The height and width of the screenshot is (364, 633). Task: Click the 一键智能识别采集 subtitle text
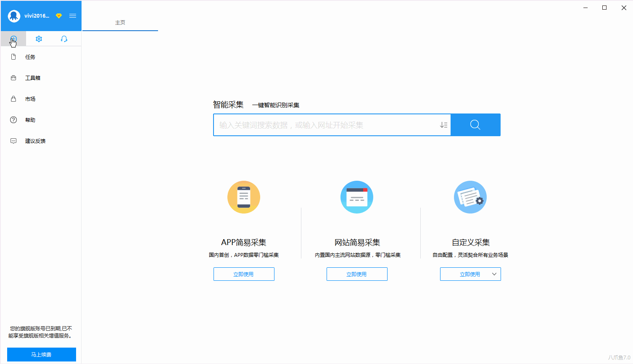(276, 105)
